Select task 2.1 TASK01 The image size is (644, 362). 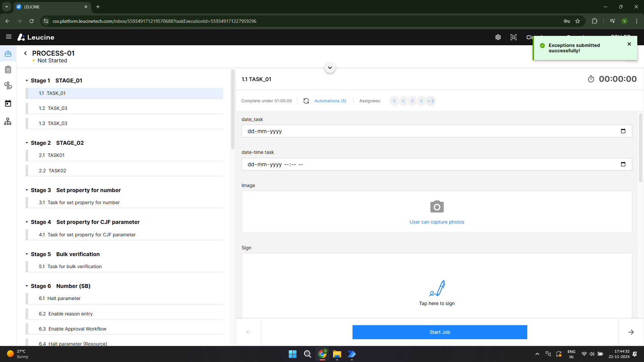tap(124, 155)
